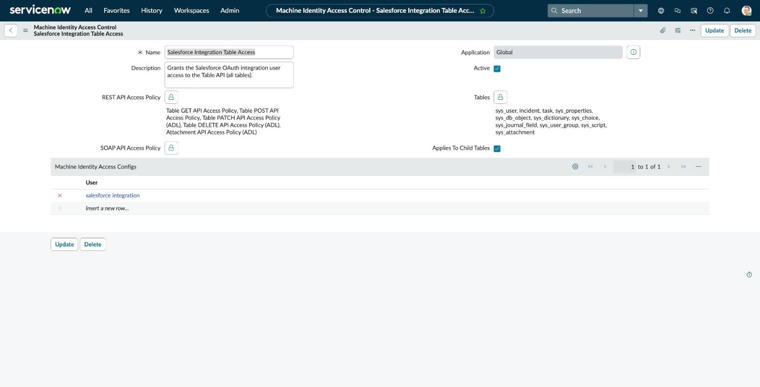Click the global Search field
Image resolution: width=760 pixels, height=387 pixels.
[590, 11]
